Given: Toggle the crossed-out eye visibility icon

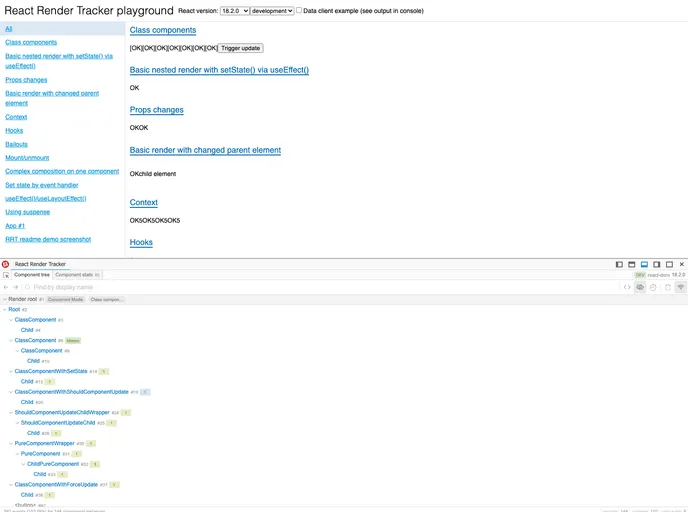Looking at the screenshot, I should (640, 287).
